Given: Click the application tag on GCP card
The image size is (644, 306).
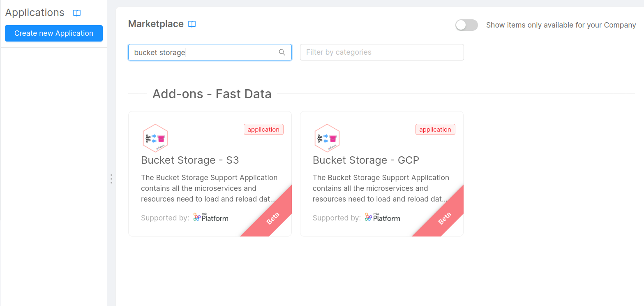Looking at the screenshot, I should click(x=435, y=129).
